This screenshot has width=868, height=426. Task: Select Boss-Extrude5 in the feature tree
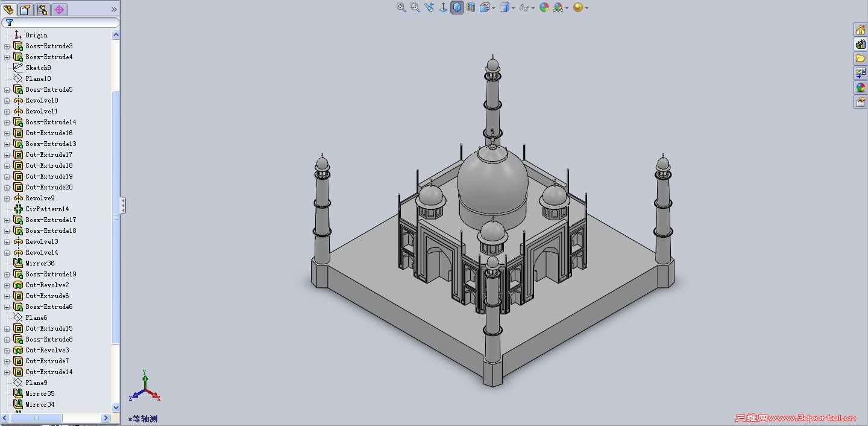point(49,89)
